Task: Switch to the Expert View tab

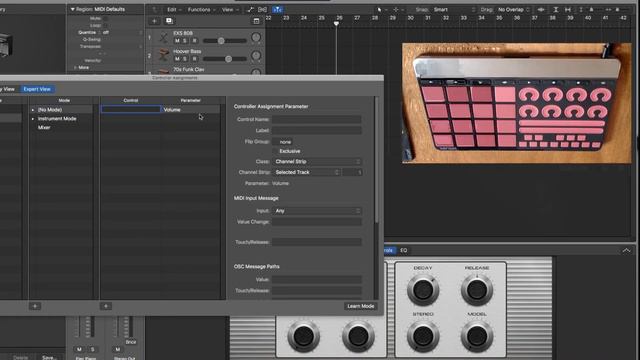Action: (37, 89)
